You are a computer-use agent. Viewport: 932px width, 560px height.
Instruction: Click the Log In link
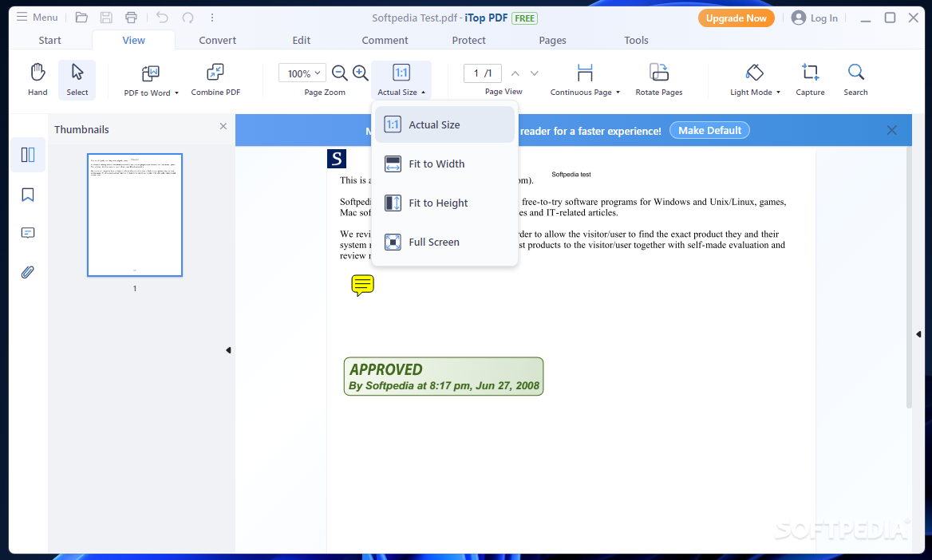[815, 18]
